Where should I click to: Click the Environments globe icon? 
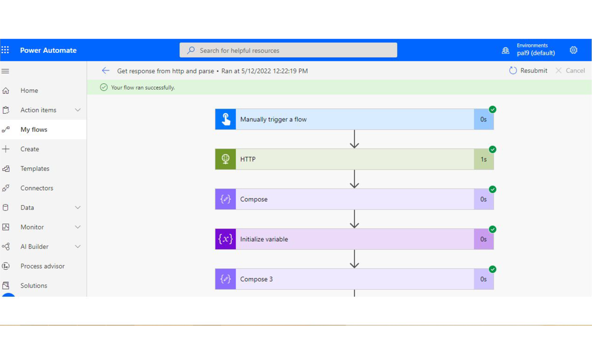pyautogui.click(x=505, y=51)
